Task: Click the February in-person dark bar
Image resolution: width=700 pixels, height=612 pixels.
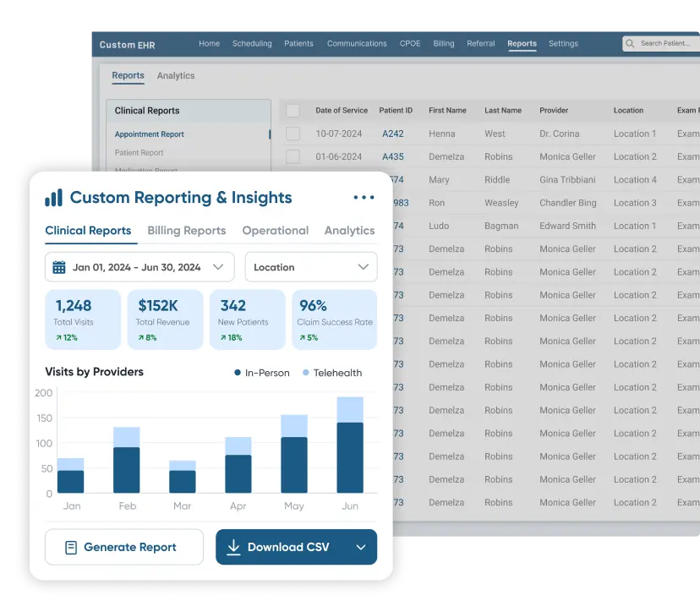Action: click(x=126, y=470)
